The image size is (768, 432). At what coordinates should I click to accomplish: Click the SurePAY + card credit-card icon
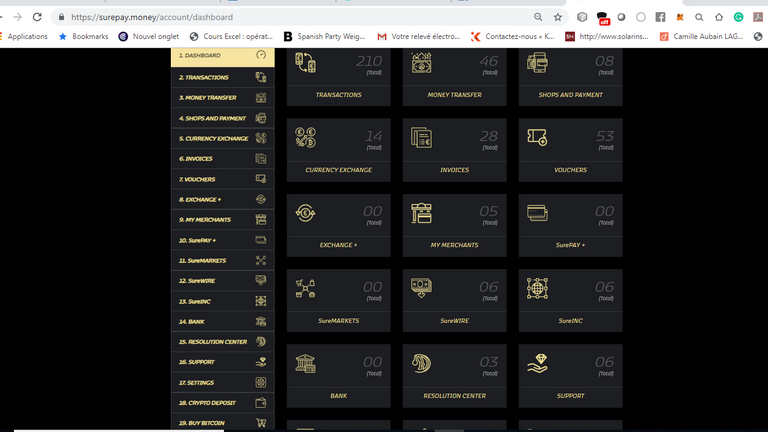point(537,213)
